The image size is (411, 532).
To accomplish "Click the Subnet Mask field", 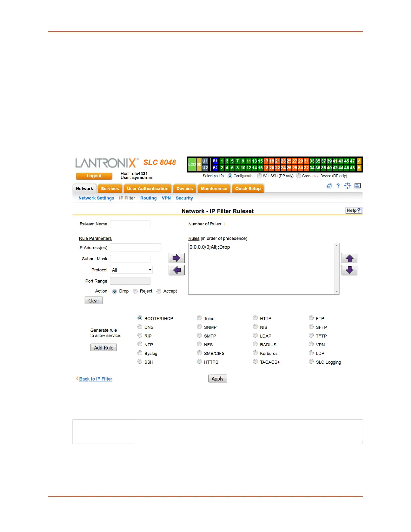I will (130, 259).
